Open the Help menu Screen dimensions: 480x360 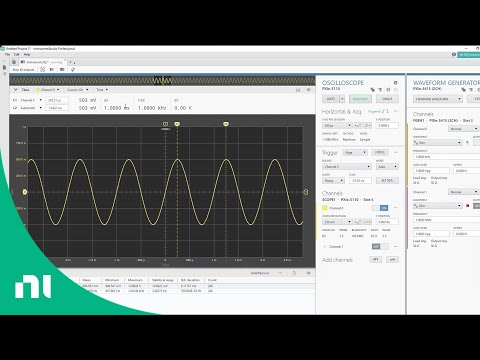(27, 54)
